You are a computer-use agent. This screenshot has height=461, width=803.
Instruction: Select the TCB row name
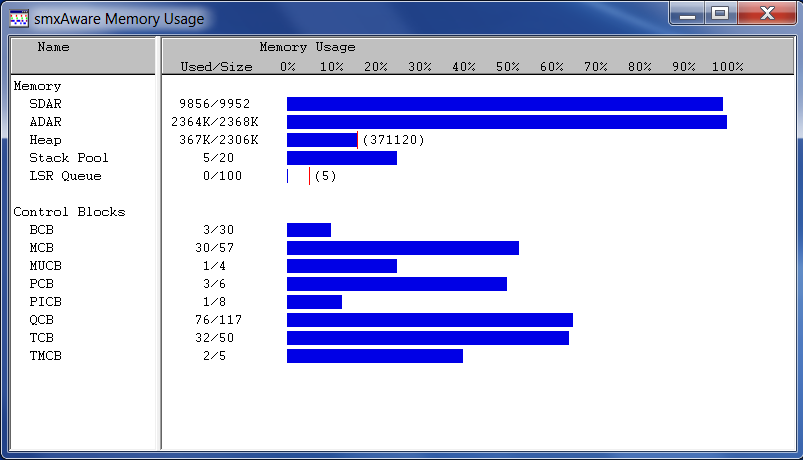click(41, 338)
